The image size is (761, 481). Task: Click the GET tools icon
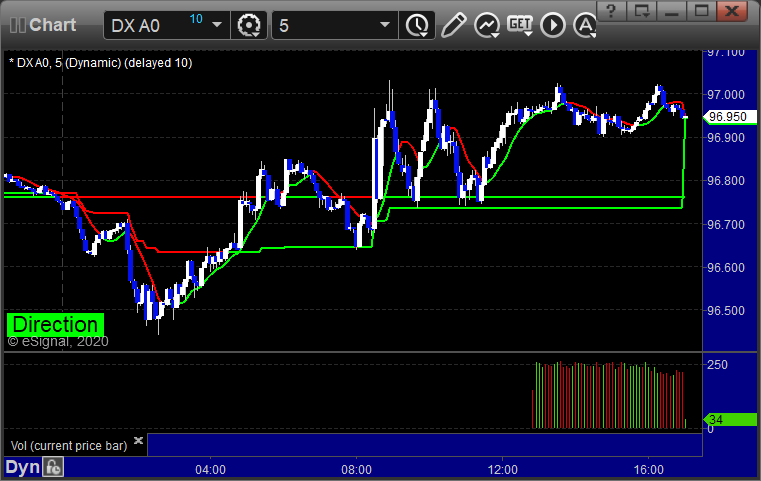[x=520, y=25]
